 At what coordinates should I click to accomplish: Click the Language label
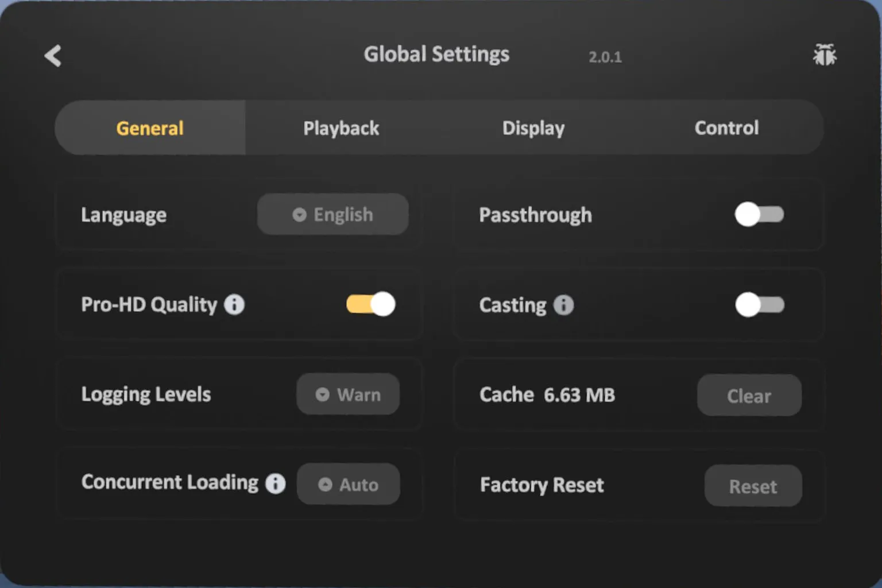[124, 215]
